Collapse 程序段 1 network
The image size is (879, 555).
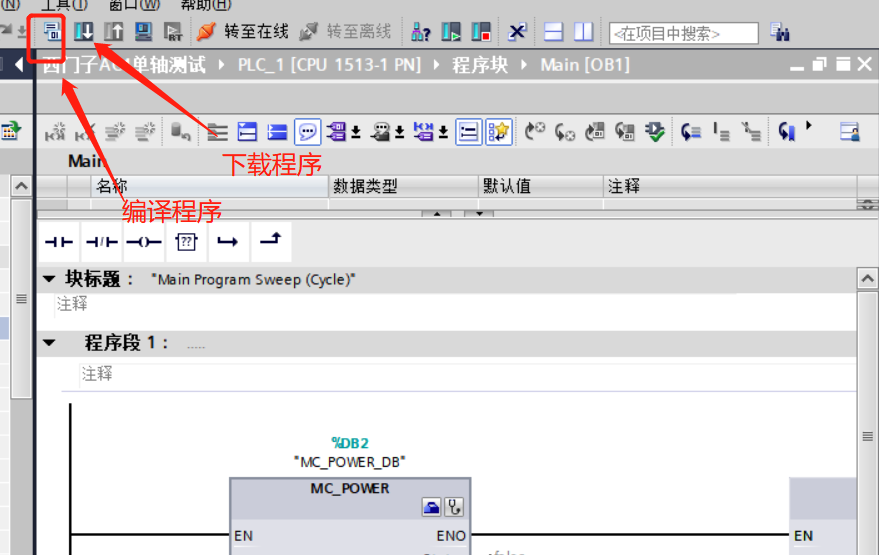(49, 343)
